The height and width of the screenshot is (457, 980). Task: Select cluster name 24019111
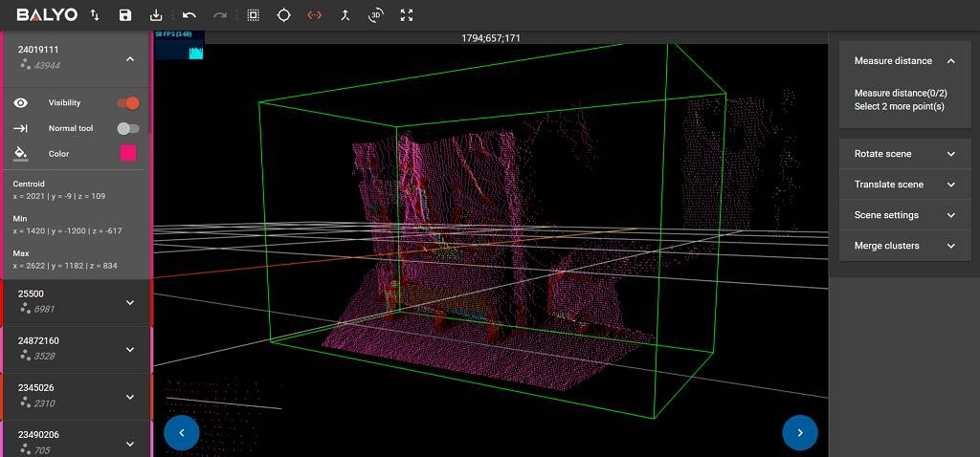(x=38, y=50)
